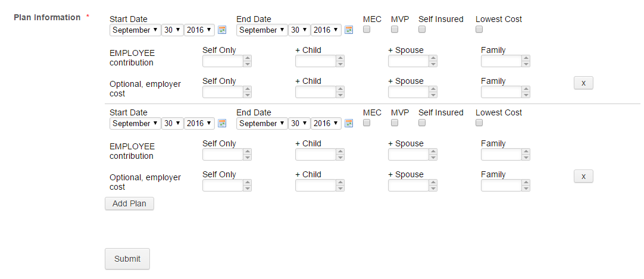644x279 pixels.
Task: Expand first plan End Date year dropdown
Action: [x=326, y=30]
